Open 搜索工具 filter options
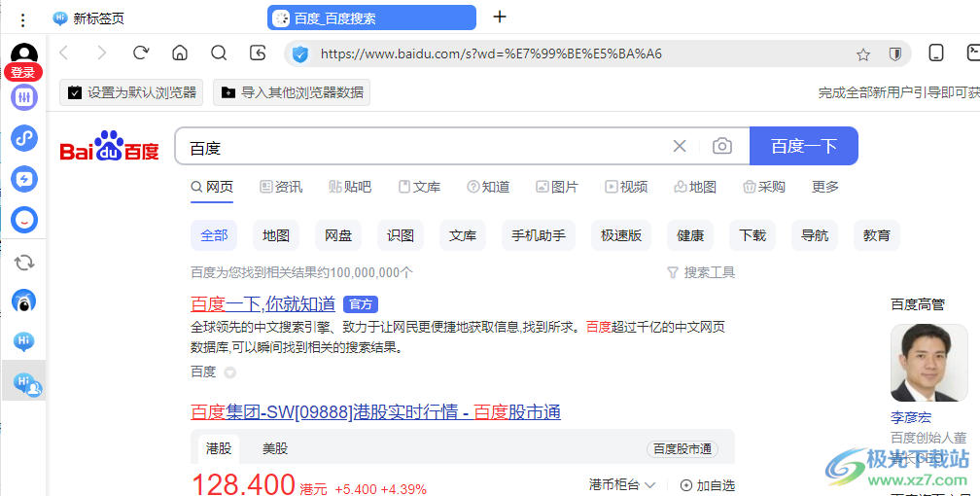980x496 pixels. point(701,272)
